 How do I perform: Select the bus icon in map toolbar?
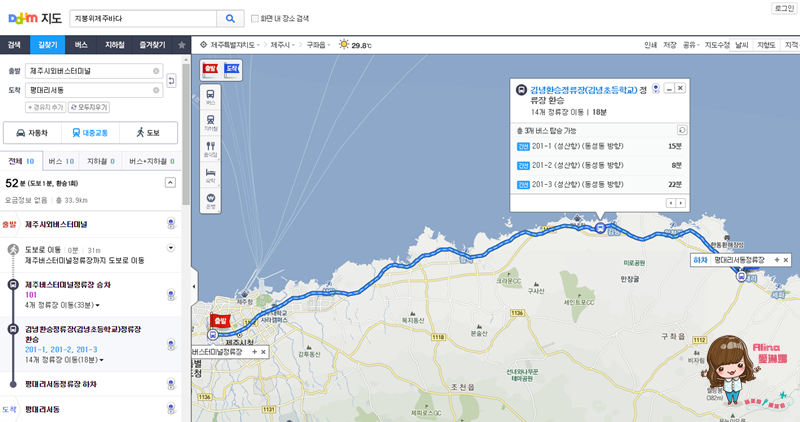(210, 96)
